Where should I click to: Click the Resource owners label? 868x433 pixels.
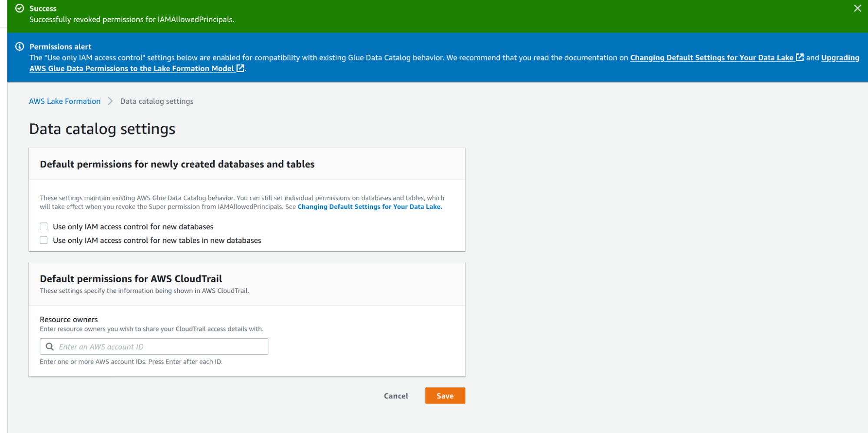click(x=69, y=319)
